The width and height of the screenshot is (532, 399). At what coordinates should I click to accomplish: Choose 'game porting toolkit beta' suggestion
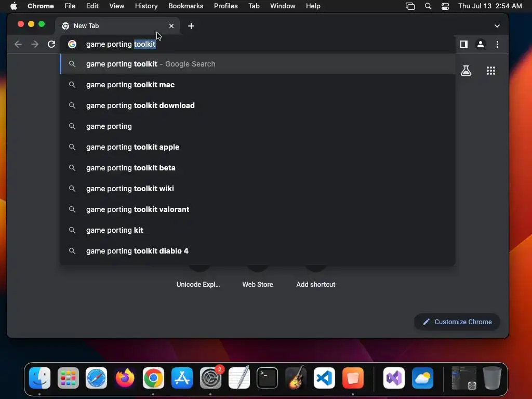pyautogui.click(x=258, y=168)
